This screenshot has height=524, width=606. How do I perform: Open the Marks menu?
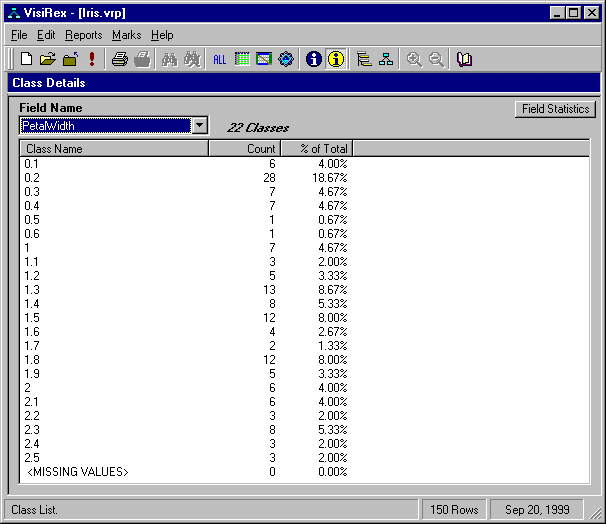click(126, 35)
